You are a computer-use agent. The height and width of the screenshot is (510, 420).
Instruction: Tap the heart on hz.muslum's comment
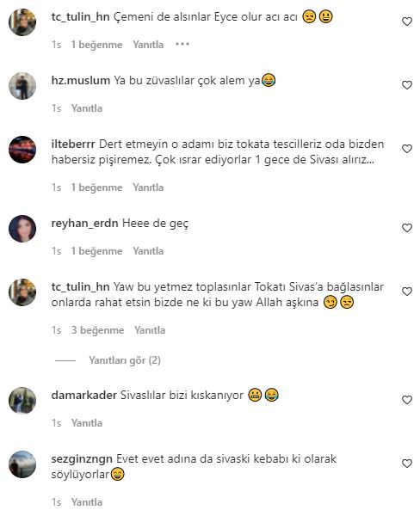406,85
